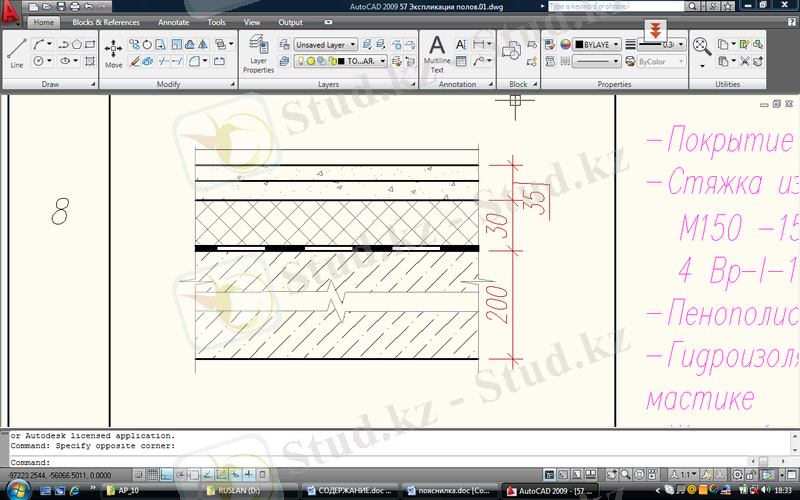
Task: Click the Zoom Extents utility icon
Action: [702, 46]
